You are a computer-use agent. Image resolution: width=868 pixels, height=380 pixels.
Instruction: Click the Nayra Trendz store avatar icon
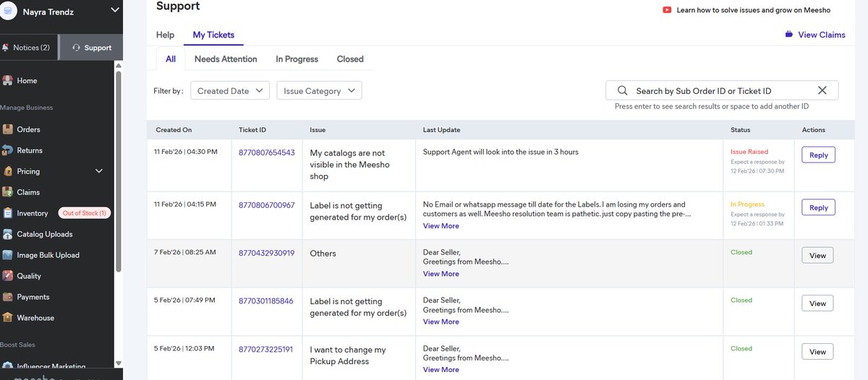coord(9,10)
